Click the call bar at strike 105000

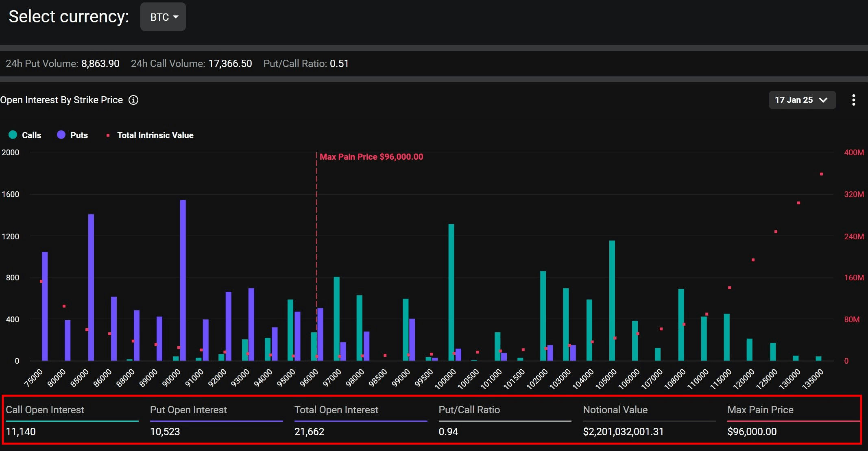[x=612, y=301]
